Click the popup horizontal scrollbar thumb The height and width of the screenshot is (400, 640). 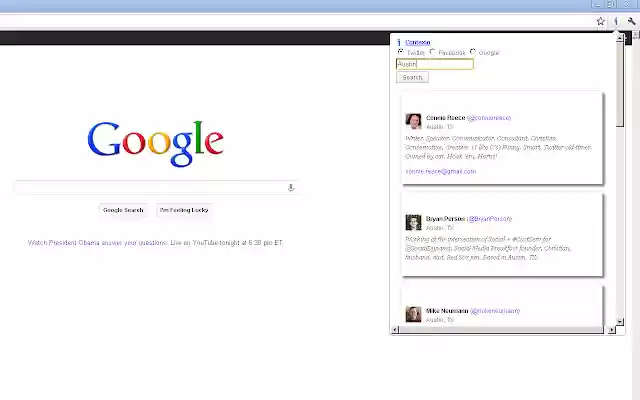(501, 329)
